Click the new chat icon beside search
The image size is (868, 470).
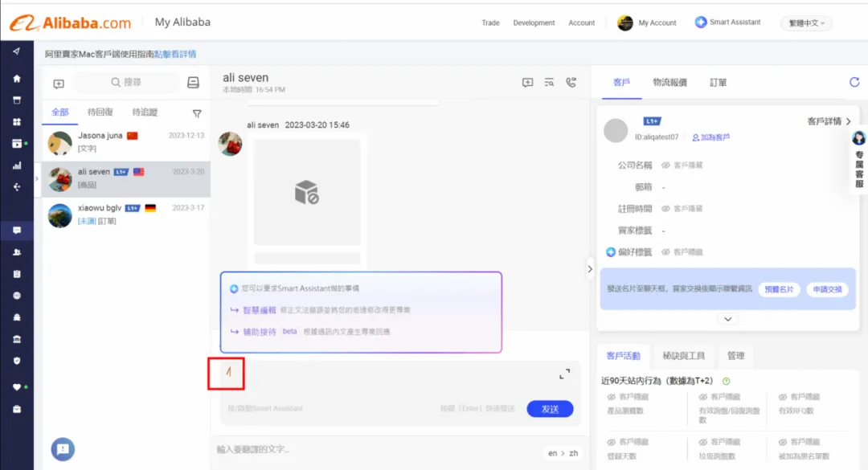point(59,84)
